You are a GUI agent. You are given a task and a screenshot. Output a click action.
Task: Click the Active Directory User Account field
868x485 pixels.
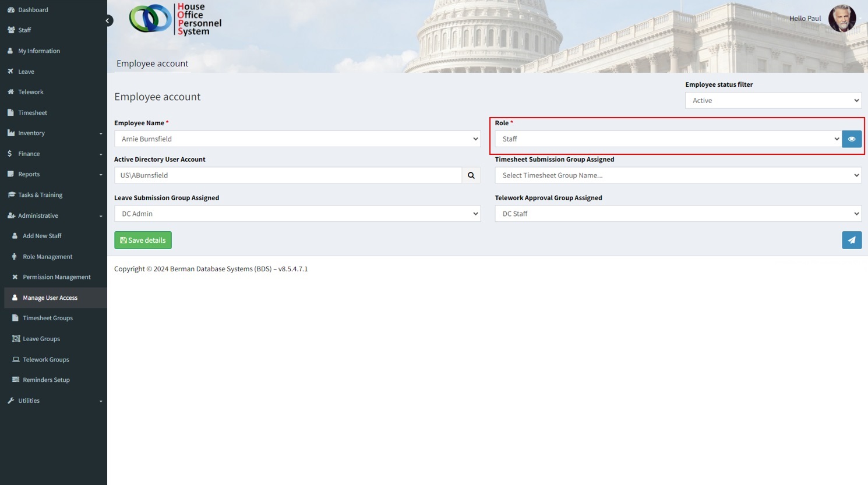(288, 175)
